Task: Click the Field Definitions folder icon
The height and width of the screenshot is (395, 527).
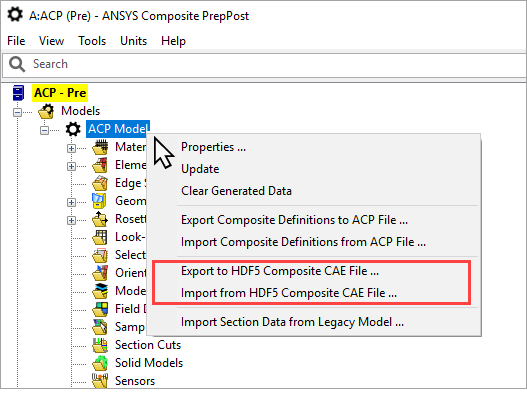Action: click(100, 309)
